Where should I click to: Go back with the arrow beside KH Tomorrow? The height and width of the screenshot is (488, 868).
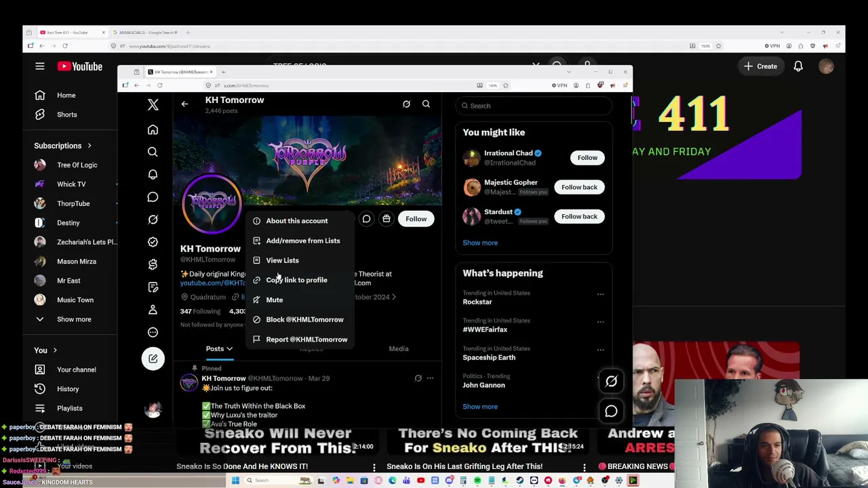point(184,104)
